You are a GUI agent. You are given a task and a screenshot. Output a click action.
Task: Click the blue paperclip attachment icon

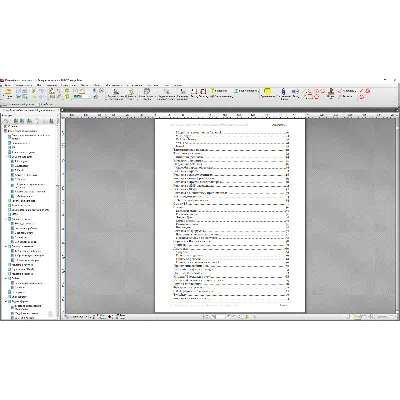pyautogui.click(x=284, y=91)
